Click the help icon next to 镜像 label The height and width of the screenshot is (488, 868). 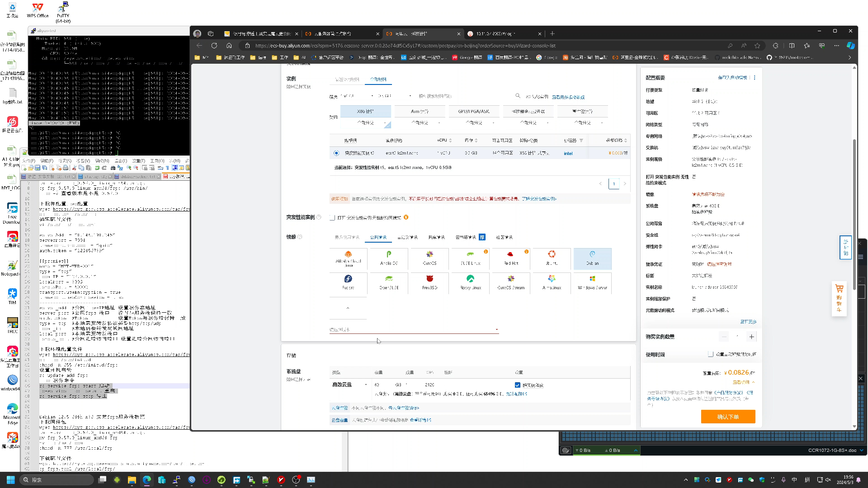(300, 237)
